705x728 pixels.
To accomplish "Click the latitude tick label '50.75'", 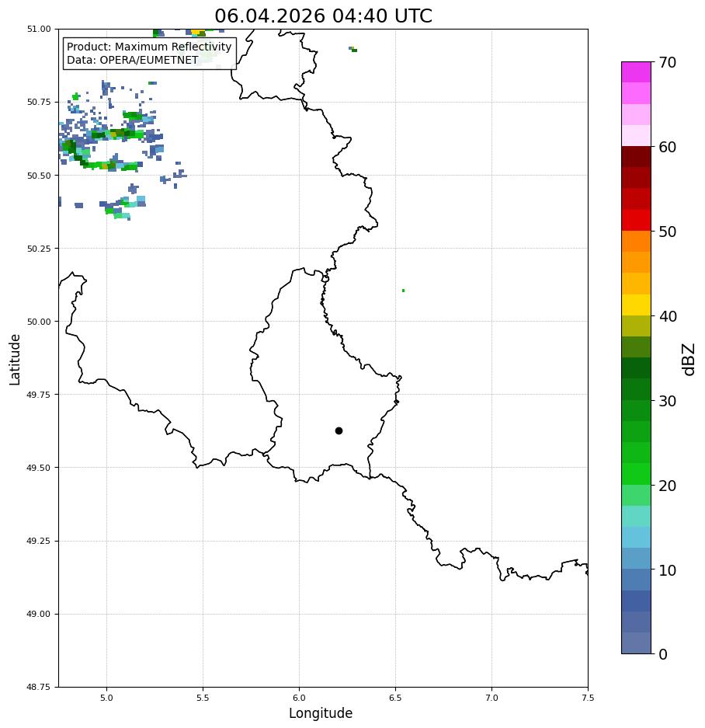I will point(39,102).
